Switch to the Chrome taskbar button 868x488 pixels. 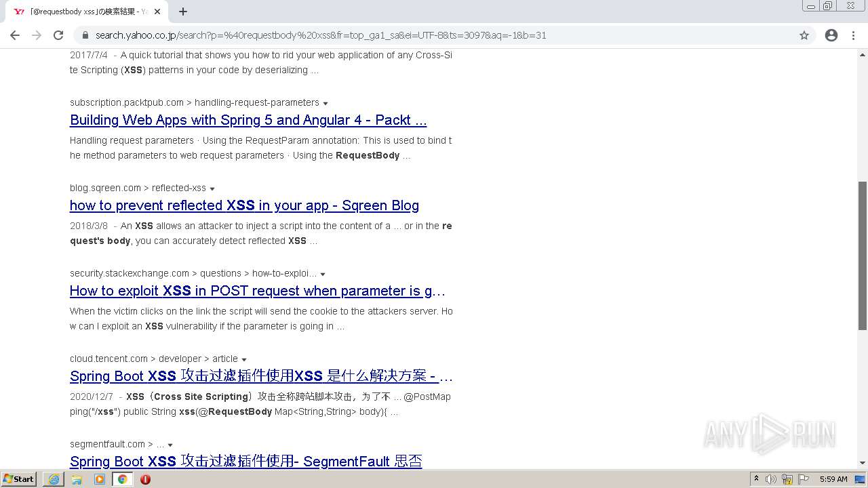123,479
